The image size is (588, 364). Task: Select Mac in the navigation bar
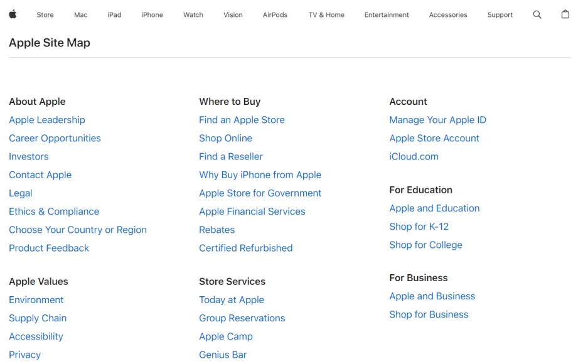pyautogui.click(x=80, y=14)
